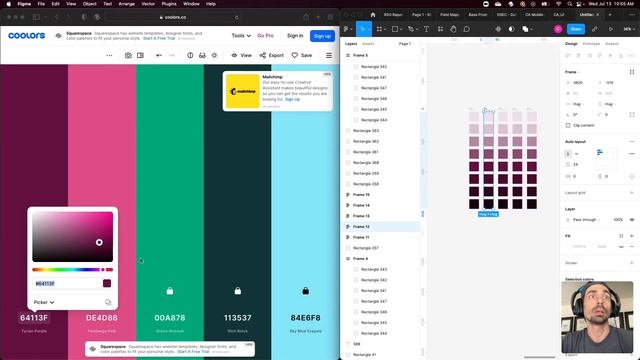Viewport: 640px width, 360px height.
Task: Click the Export button in Coolors
Action: pos(271,55)
